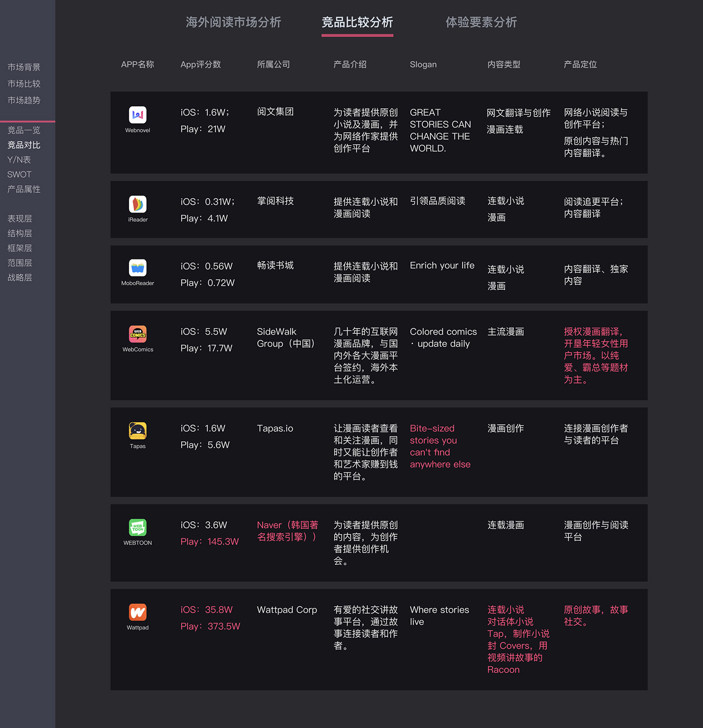Jump to 结构层 section
The image size is (703, 728).
(x=20, y=233)
